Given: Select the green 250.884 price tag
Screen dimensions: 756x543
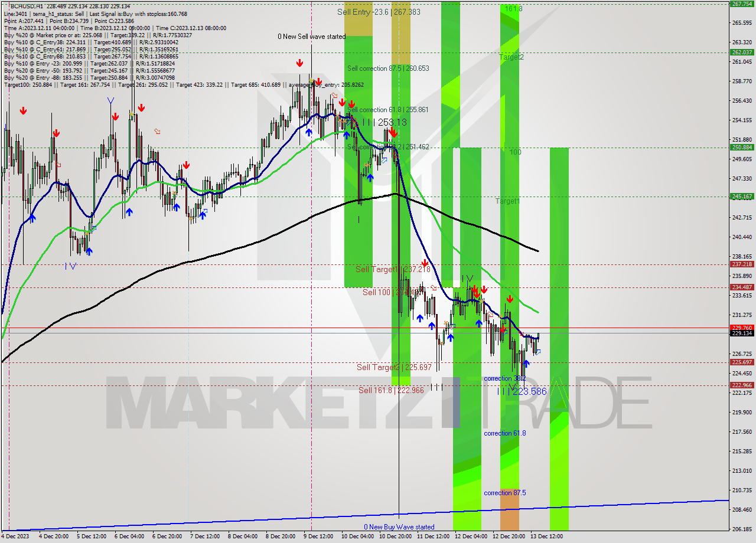Looking at the screenshot, I should pos(742,148).
